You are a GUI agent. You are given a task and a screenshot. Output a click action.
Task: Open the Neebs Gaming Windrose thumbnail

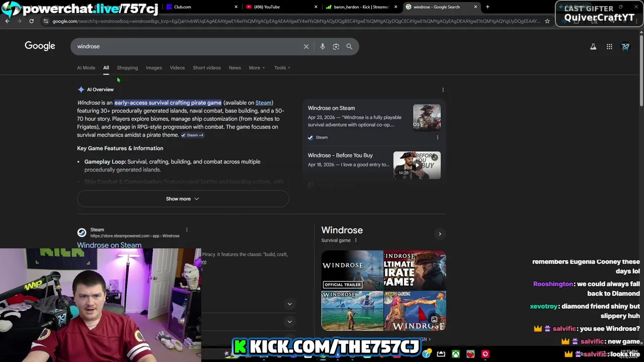point(415,311)
